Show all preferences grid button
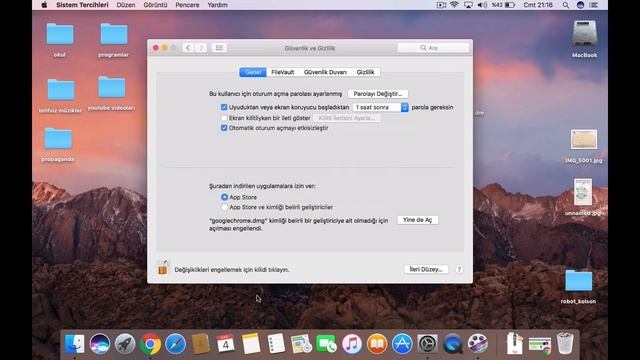Viewport: 640px width, 360px height. pyautogui.click(x=219, y=48)
